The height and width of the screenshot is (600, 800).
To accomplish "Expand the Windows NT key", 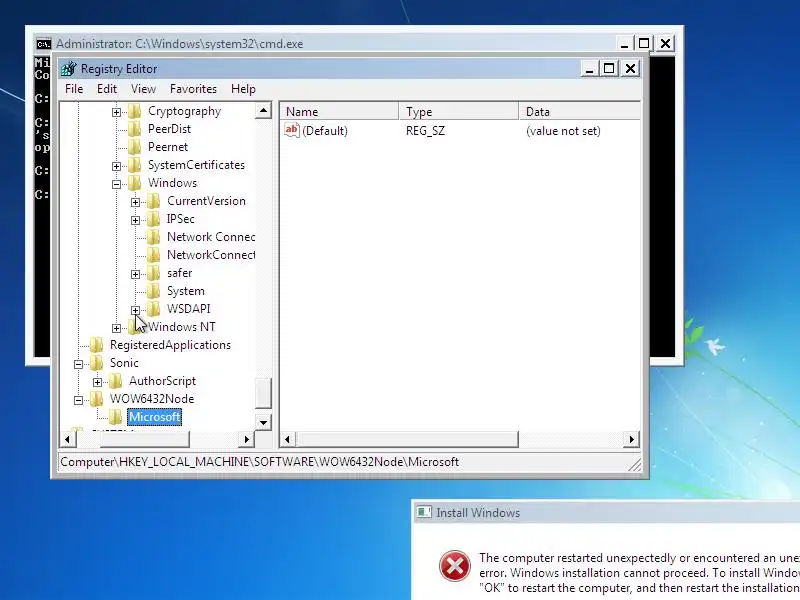I will click(116, 328).
